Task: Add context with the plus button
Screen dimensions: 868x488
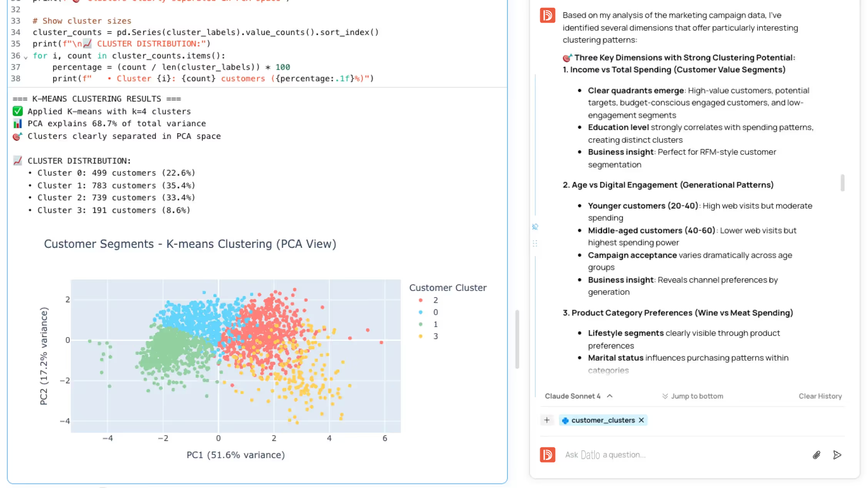Action: click(547, 420)
